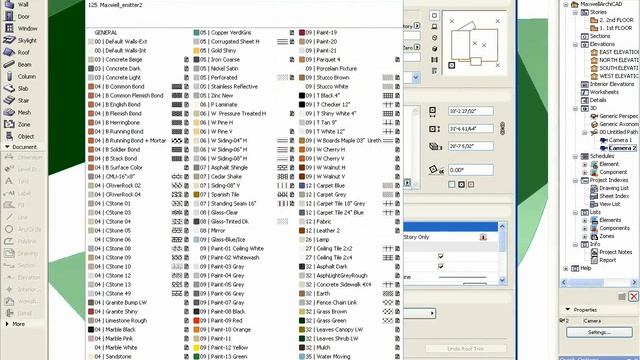Image resolution: width=640 pixels, height=360 pixels.
Task: Select the Wall tool
Action: pyautogui.click(x=17, y=4)
